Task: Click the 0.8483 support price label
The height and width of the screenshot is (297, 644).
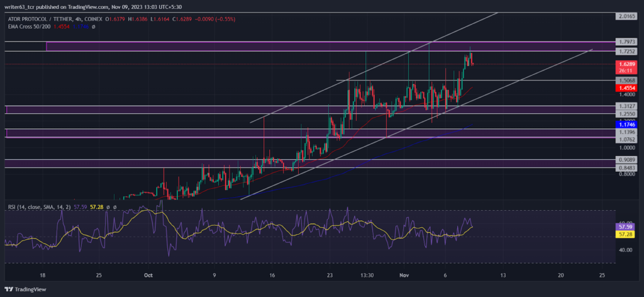Action: click(x=626, y=168)
